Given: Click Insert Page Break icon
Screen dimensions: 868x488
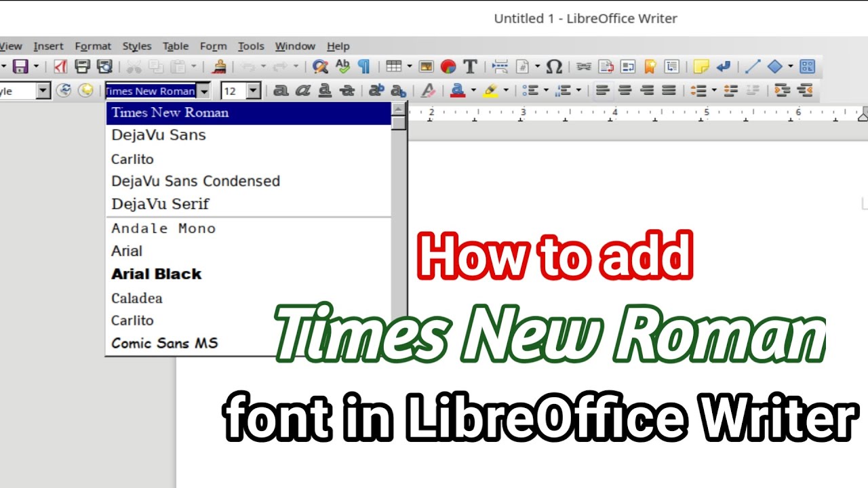Looking at the screenshot, I should click(500, 66).
